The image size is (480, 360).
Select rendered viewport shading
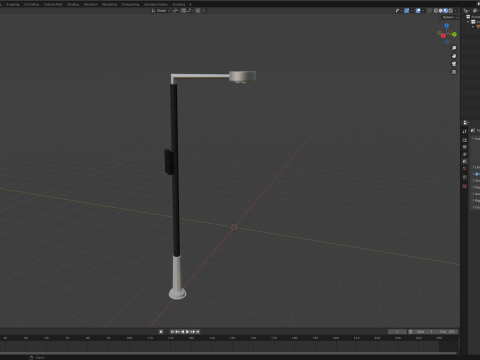(451, 11)
